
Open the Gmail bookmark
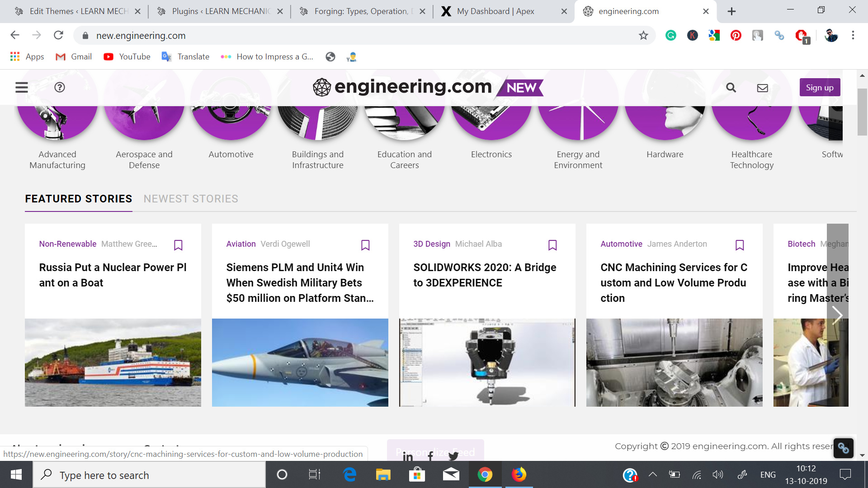click(x=74, y=56)
